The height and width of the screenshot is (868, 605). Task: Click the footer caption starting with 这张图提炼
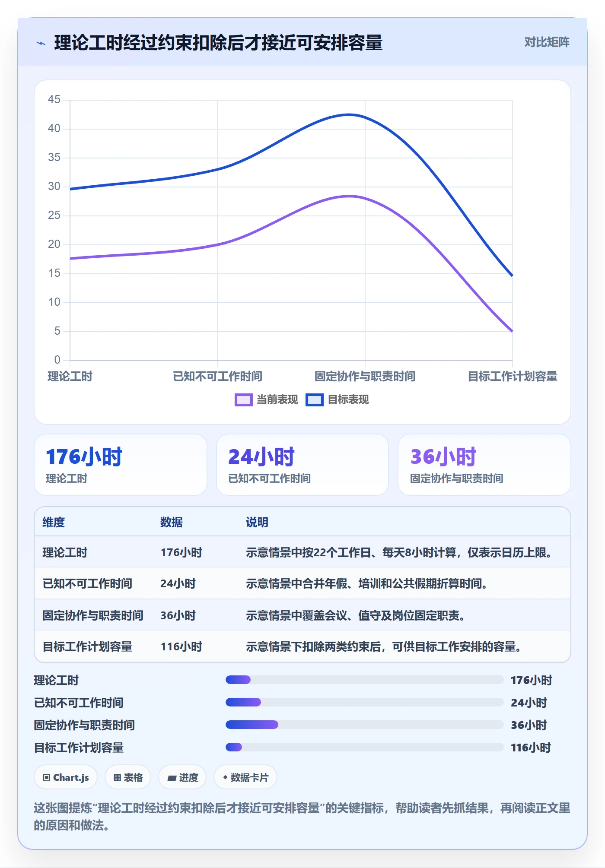click(302, 816)
